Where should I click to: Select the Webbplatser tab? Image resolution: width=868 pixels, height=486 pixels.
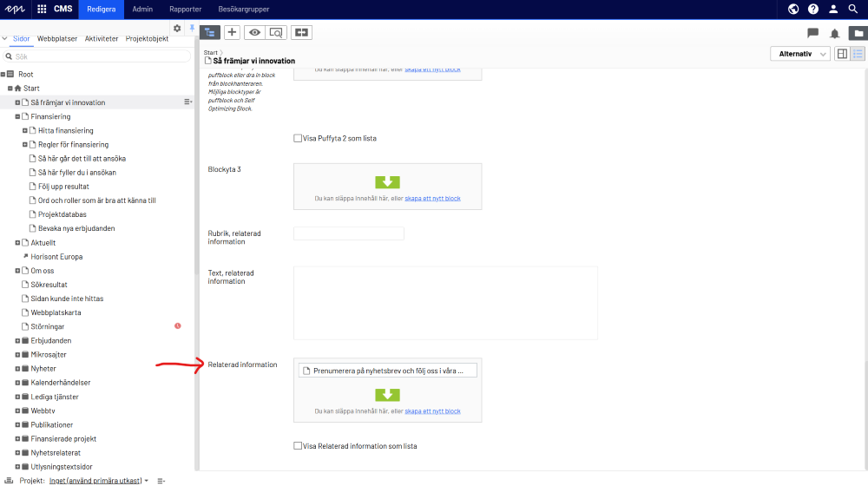coord(58,39)
